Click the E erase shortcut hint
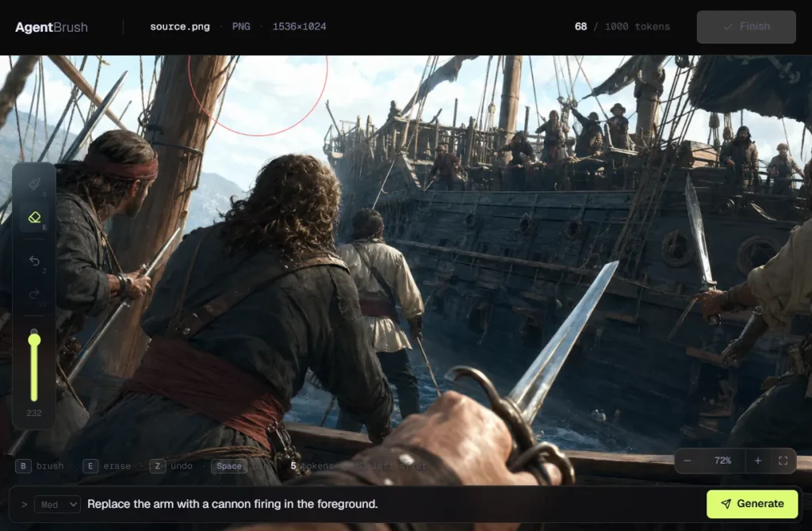The width and height of the screenshot is (812, 531). click(107, 466)
